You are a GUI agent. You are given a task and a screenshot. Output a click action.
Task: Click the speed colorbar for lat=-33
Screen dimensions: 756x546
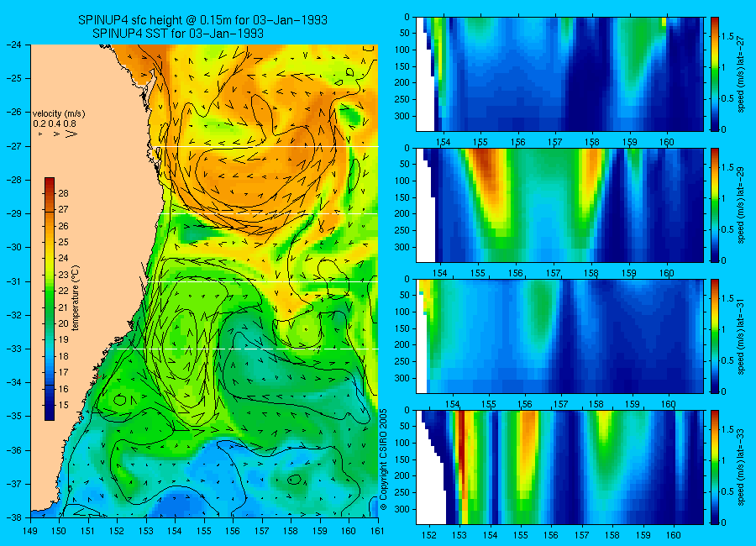[715, 467]
